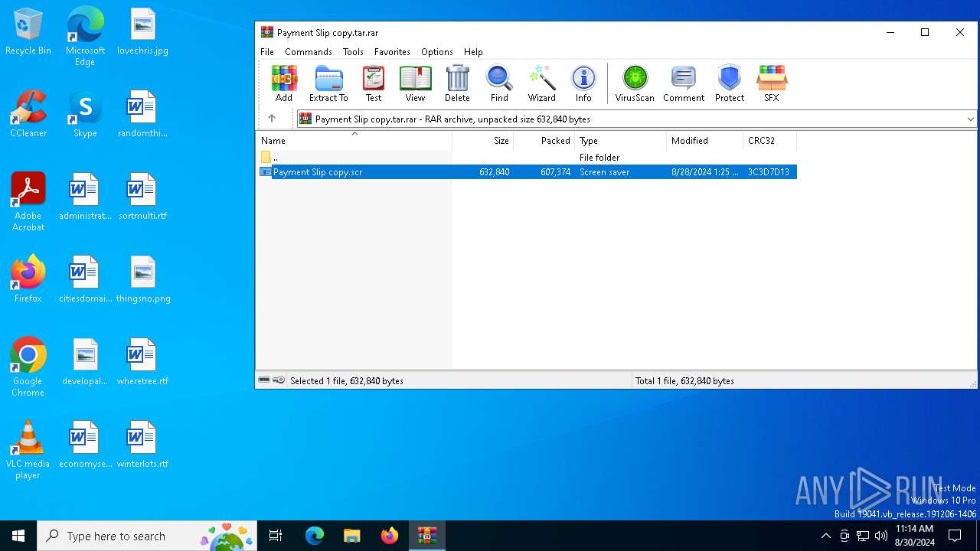Select the economyse... desktop document
980x551 pixels.
[x=85, y=445]
